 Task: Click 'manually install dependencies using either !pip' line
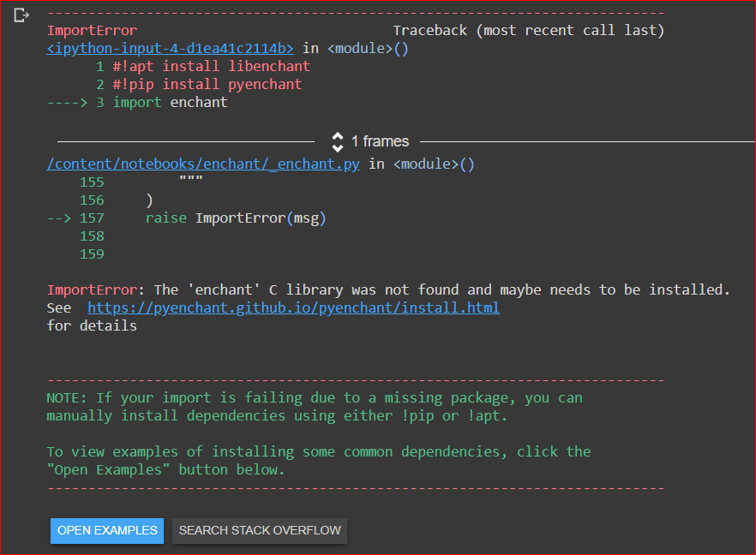click(277, 416)
